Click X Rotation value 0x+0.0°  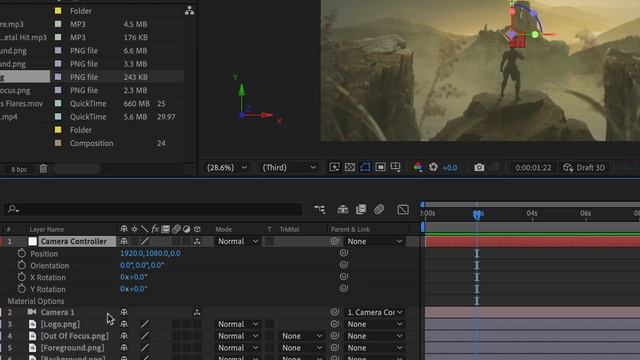tap(133, 277)
